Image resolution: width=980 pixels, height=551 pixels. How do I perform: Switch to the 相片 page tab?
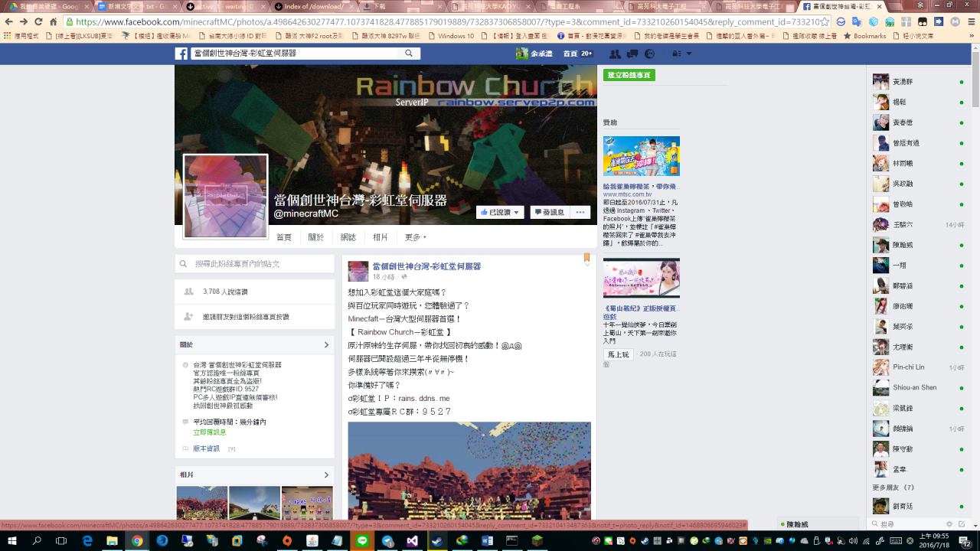tap(380, 237)
